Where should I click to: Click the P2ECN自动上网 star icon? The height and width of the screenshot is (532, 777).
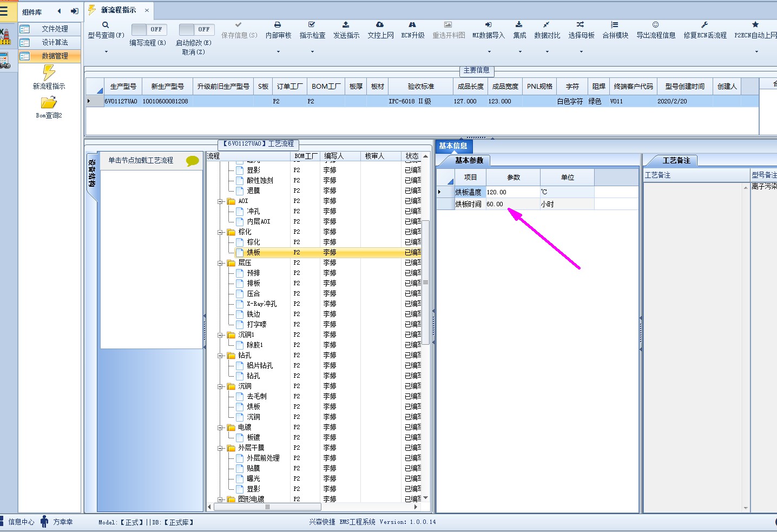[x=755, y=25]
